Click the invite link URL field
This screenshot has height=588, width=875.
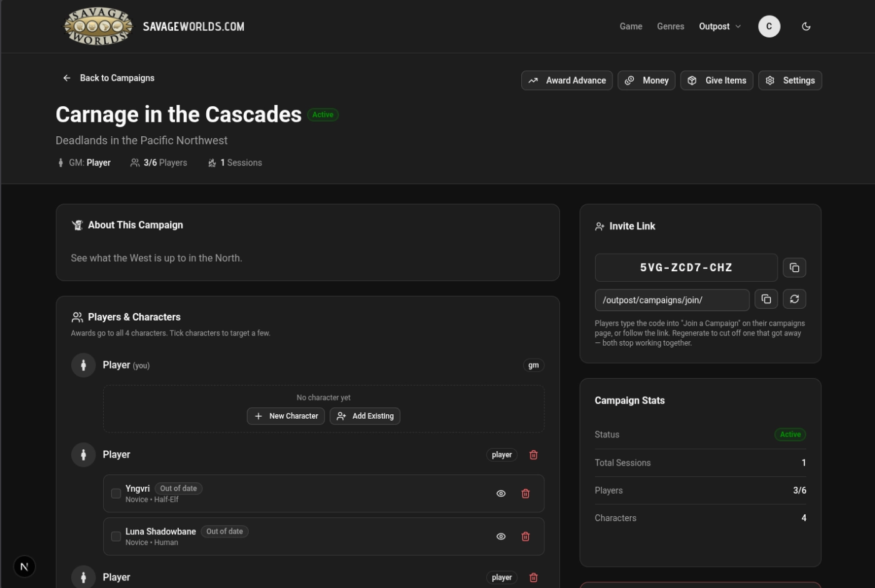[x=672, y=300]
